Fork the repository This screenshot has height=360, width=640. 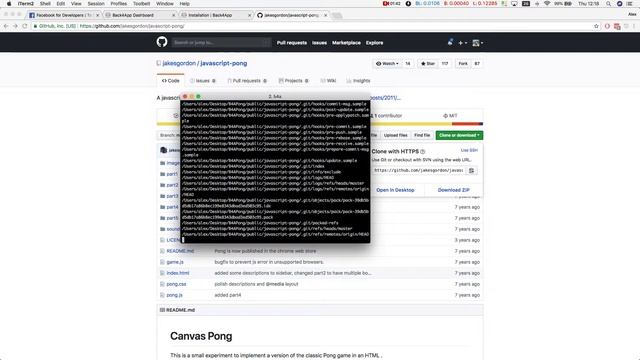[463, 64]
